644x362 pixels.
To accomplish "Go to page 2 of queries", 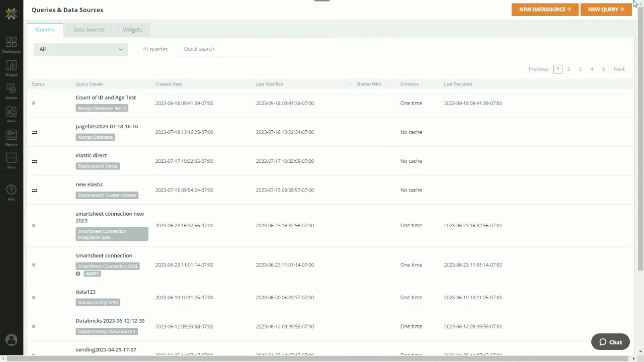I will tap(569, 69).
